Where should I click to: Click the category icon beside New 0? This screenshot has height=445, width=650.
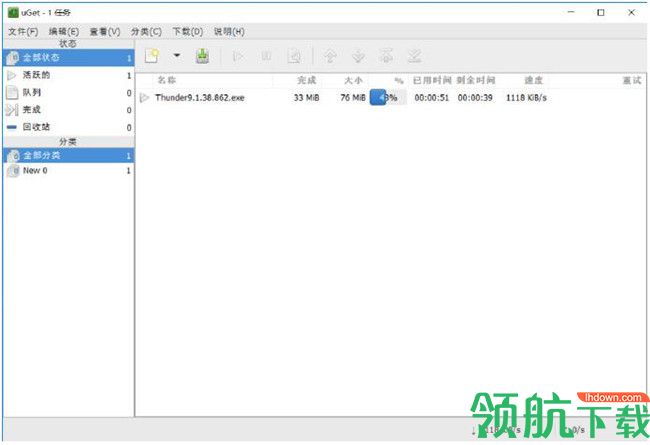13,170
